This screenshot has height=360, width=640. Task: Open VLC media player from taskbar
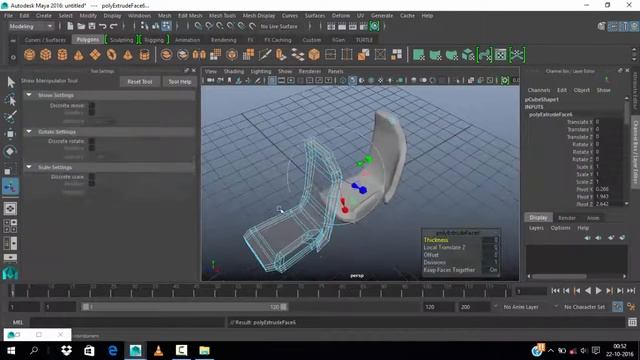[x=158, y=350]
